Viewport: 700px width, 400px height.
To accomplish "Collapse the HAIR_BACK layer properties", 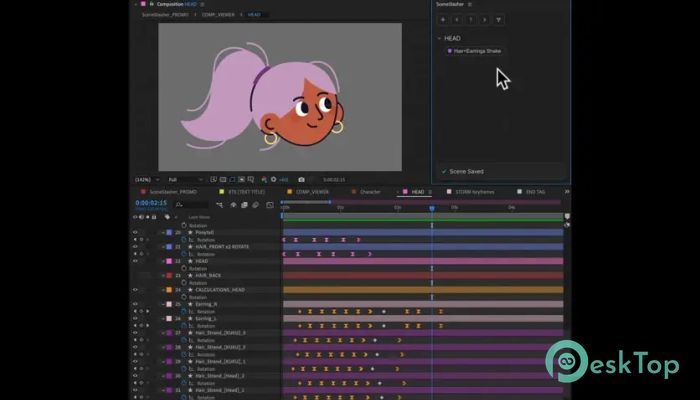I will [163, 275].
